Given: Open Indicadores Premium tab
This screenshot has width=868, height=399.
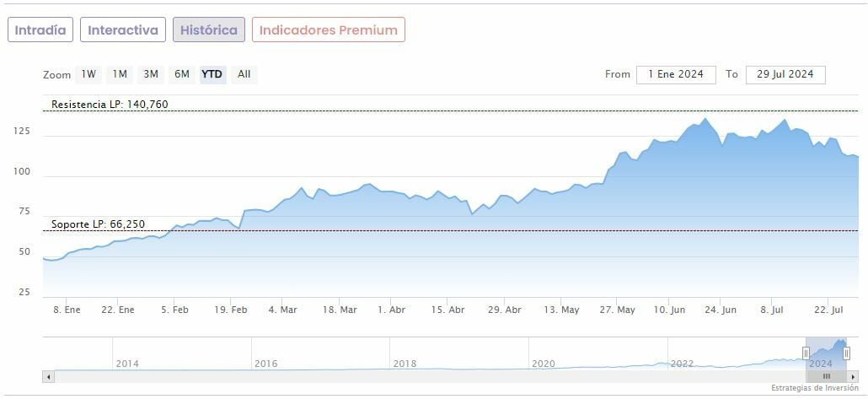Looking at the screenshot, I should (x=328, y=30).
